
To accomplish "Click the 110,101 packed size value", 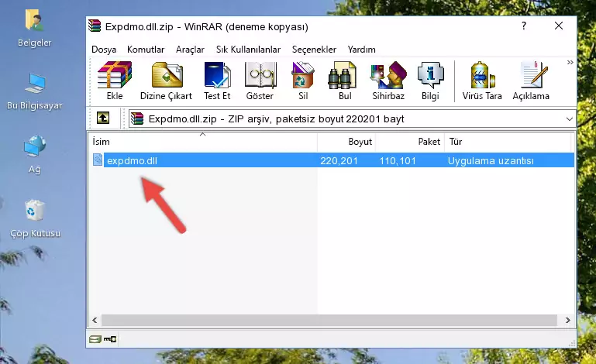I will pyautogui.click(x=398, y=161).
